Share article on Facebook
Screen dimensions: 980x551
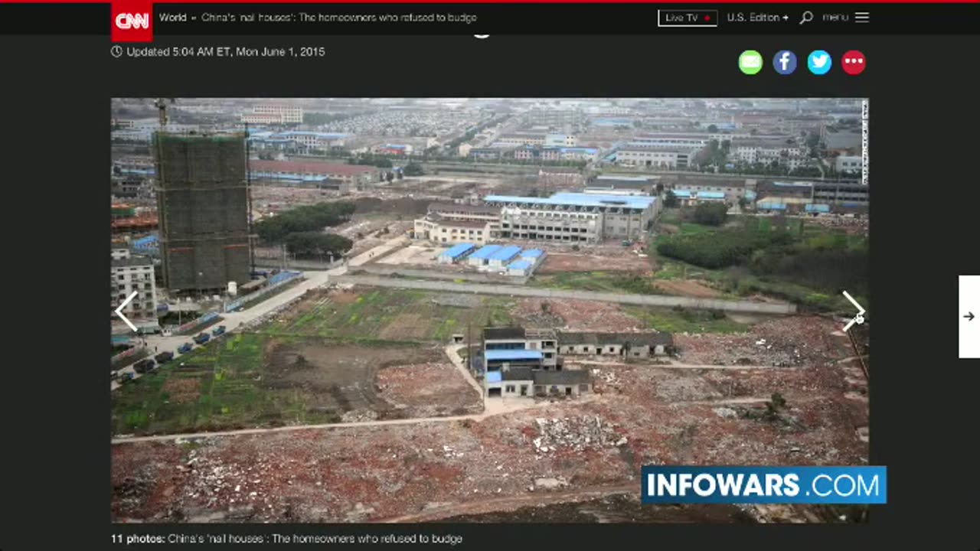(785, 62)
